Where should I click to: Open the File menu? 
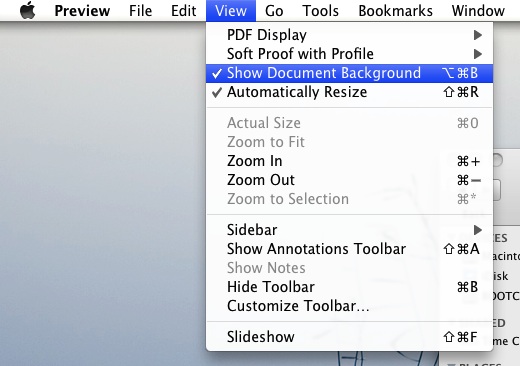140,11
